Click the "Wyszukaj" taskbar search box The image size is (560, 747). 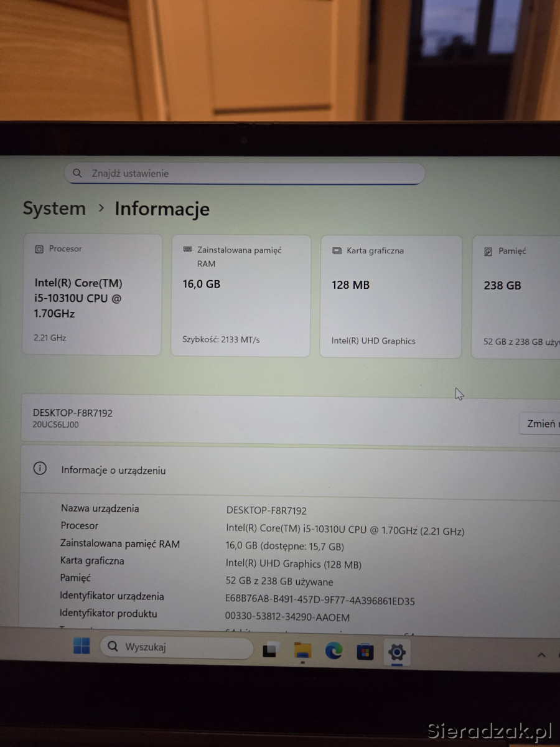coord(177,647)
